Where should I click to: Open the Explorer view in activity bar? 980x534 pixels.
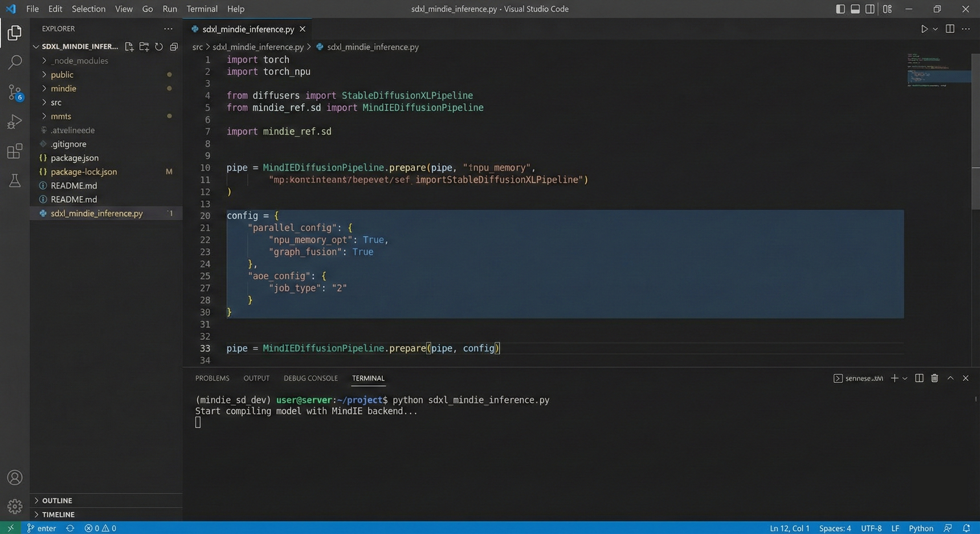tap(15, 33)
